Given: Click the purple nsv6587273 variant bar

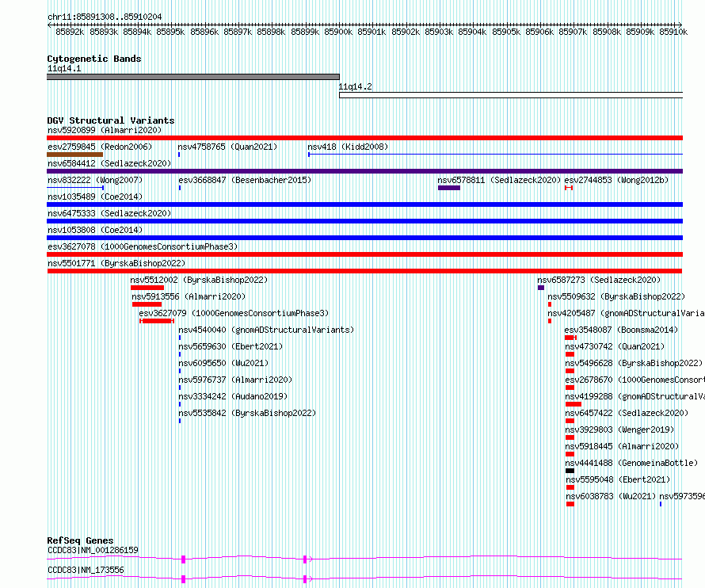Looking at the screenshot, I should click(x=541, y=288).
